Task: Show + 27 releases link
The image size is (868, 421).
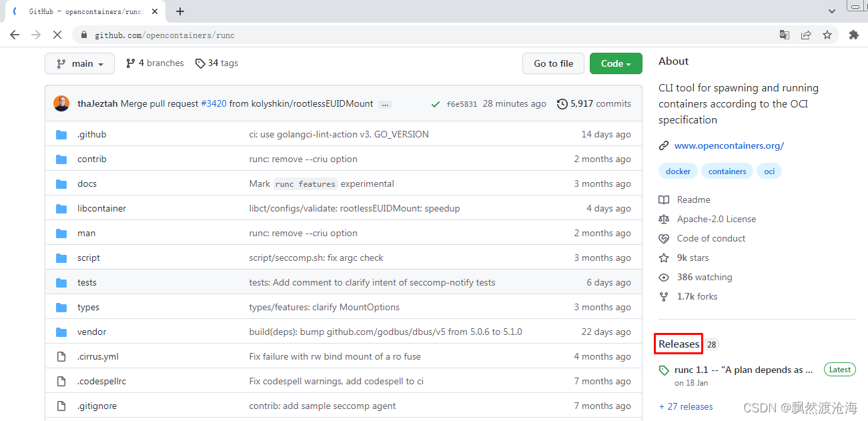Action: [686, 406]
